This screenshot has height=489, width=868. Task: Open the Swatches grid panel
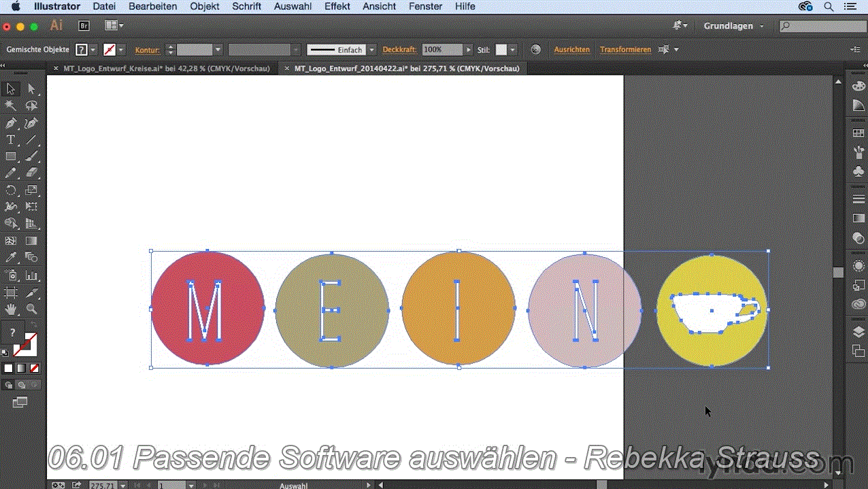click(858, 134)
